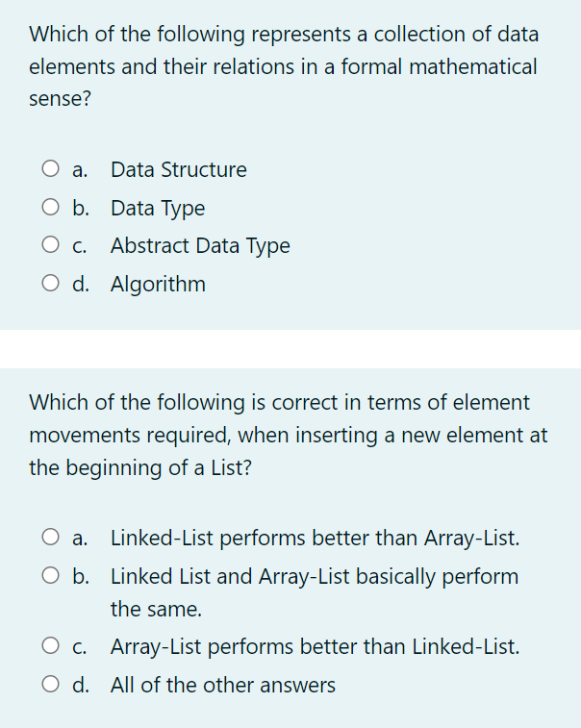Viewport: 581px width, 728px height.
Task: Mark the Abstract Data Type radio button
Action: click(50, 244)
